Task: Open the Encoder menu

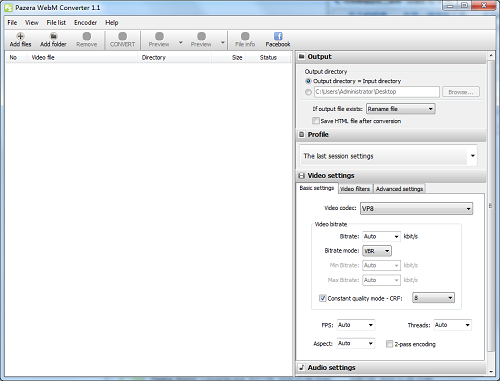Action: (x=85, y=23)
